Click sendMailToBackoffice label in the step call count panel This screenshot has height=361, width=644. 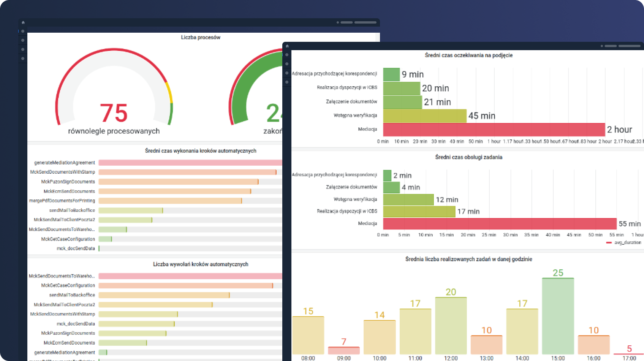[72, 295]
